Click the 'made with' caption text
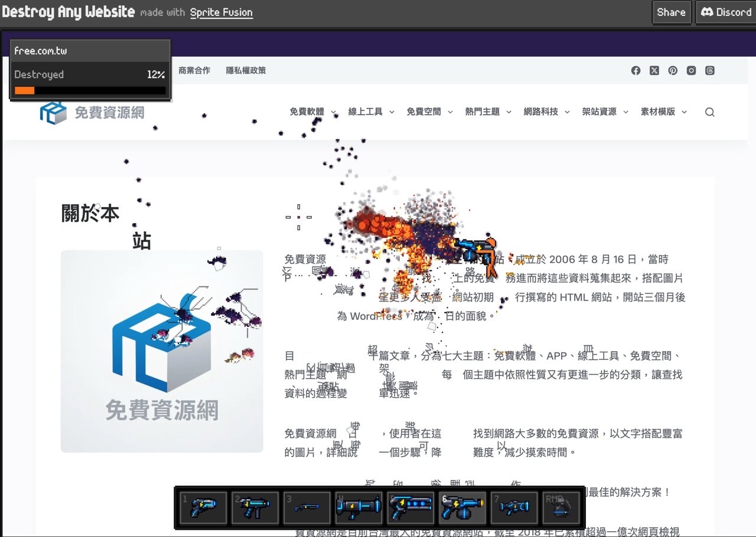 162,12
